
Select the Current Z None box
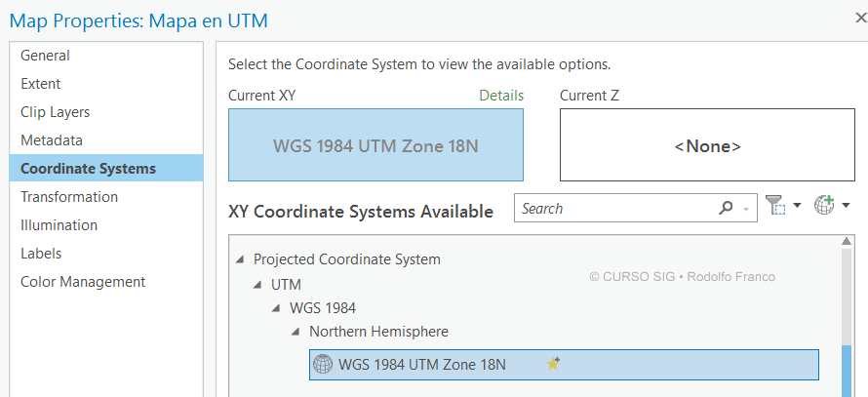(x=707, y=145)
